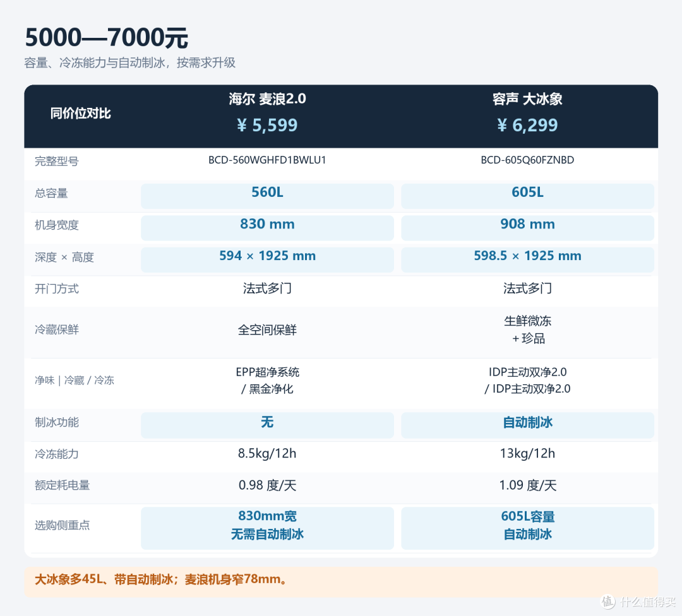Click 法式多门 in the 容声 column
682x616 pixels.
[x=527, y=288]
